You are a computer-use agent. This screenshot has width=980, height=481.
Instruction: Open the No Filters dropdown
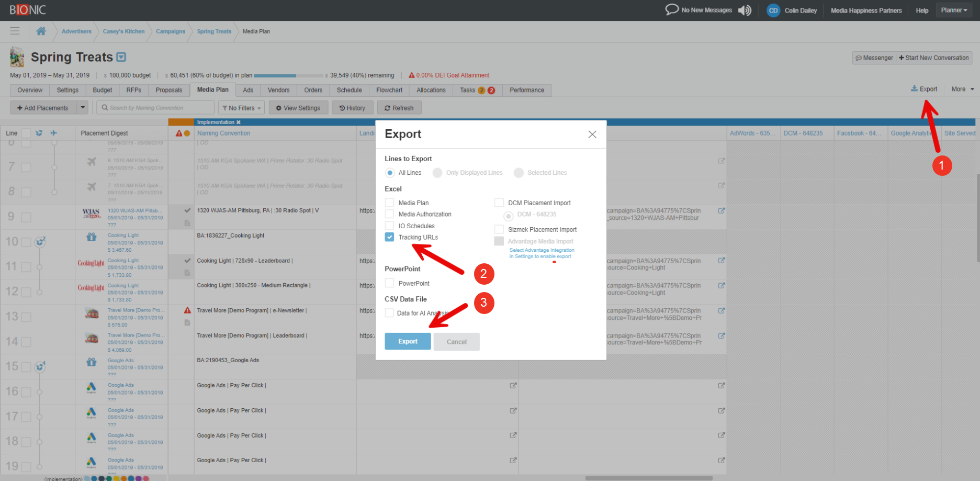point(241,108)
